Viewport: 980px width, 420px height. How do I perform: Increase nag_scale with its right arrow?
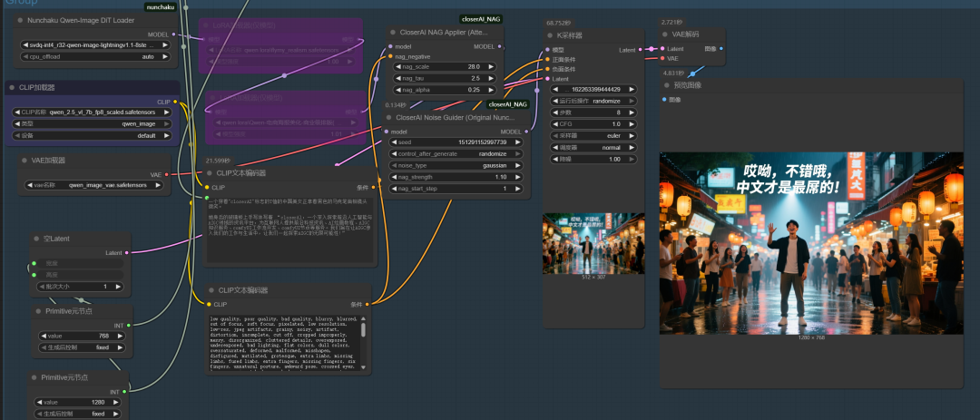[491, 66]
